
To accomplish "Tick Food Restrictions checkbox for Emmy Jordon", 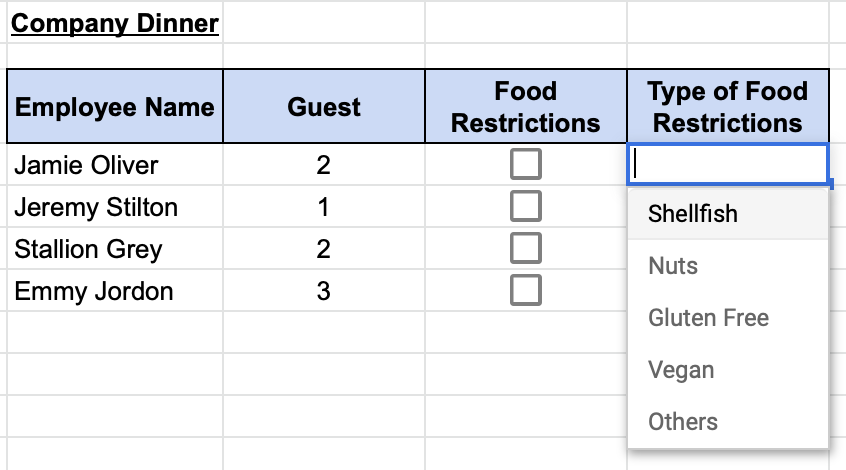I will (x=525, y=291).
